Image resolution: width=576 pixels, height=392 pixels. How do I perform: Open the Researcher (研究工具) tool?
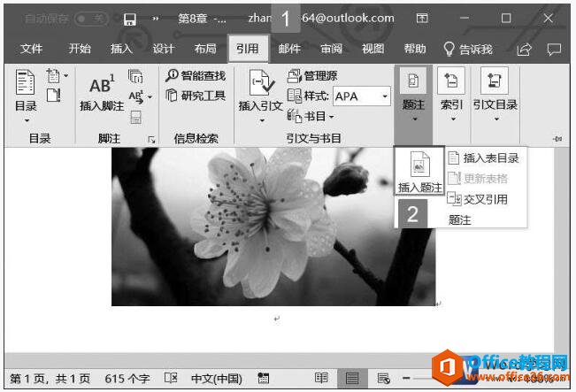[196, 96]
